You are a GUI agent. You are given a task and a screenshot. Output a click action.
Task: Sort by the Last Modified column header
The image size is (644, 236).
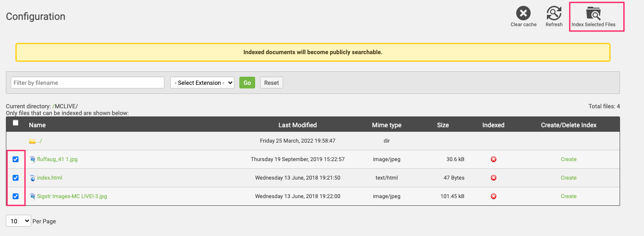point(298,125)
